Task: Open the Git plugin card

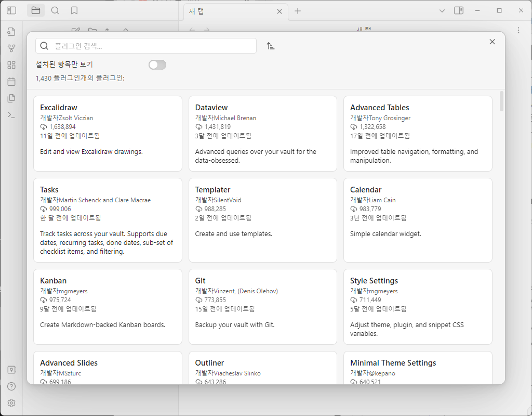Action: click(x=262, y=307)
